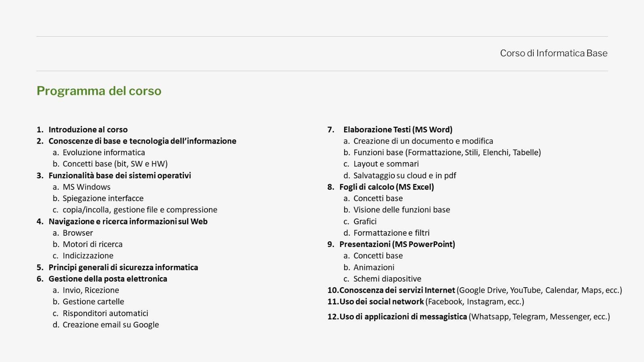Screen dimensions: 644x362
Task: Select 'Navigazione e ricerca informazioni sul Web'
Action: point(128,221)
